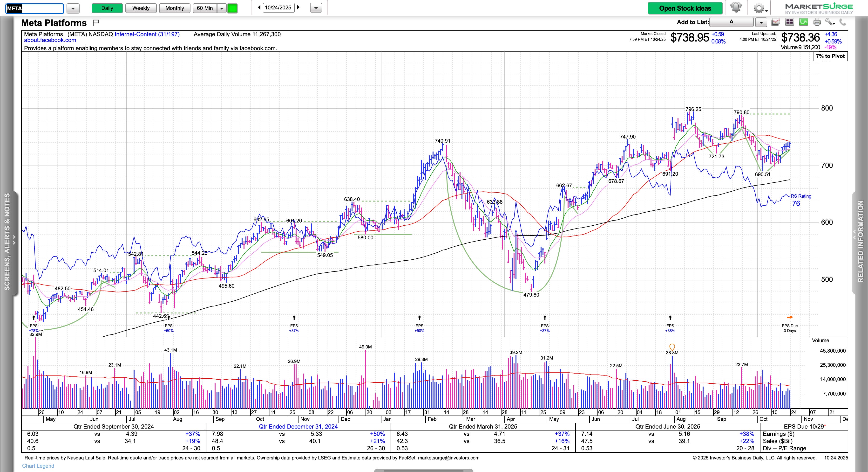Screen dimensions: 868x472
Task: Expand the 60 Min interval dropdown
Action: click(222, 8)
